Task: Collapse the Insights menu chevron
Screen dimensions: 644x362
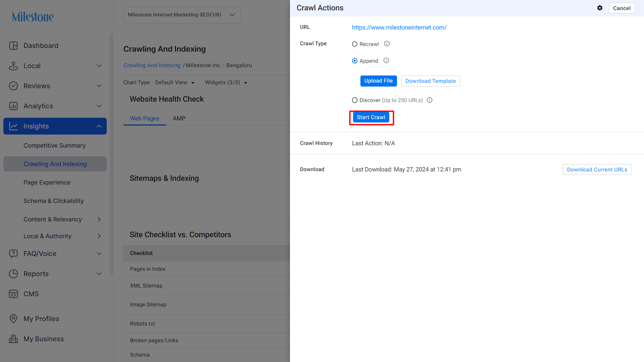Action: point(99,126)
